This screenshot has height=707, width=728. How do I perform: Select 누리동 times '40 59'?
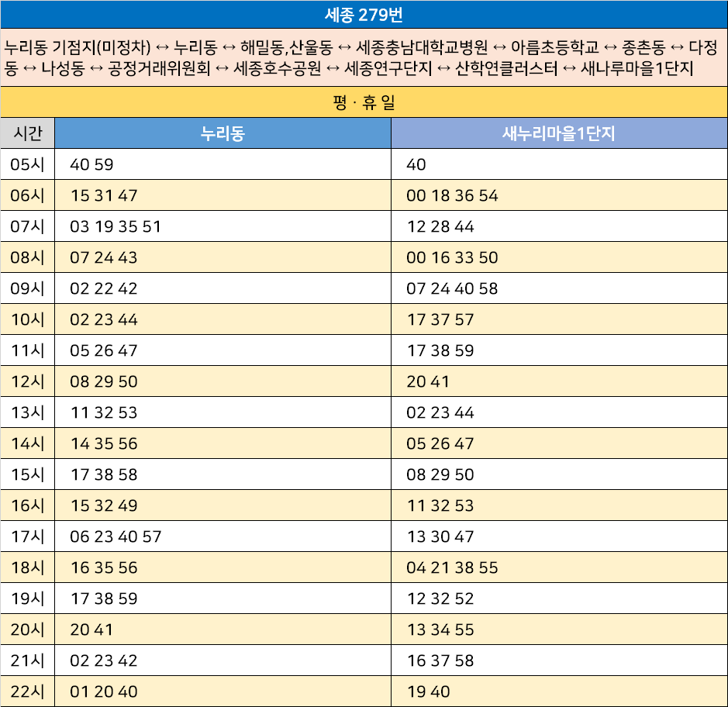pos(91,164)
